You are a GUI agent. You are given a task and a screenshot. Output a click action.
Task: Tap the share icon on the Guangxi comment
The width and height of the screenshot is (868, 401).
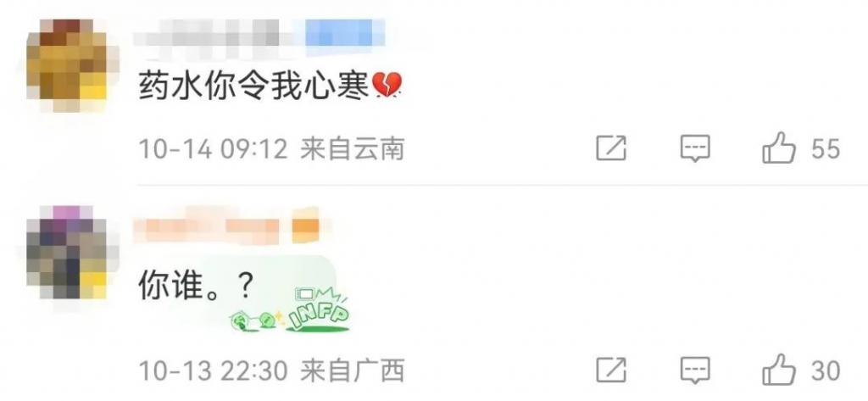point(611,370)
